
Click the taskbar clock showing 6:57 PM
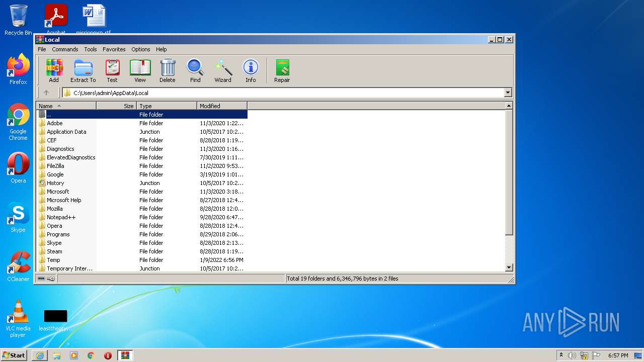[618, 355]
